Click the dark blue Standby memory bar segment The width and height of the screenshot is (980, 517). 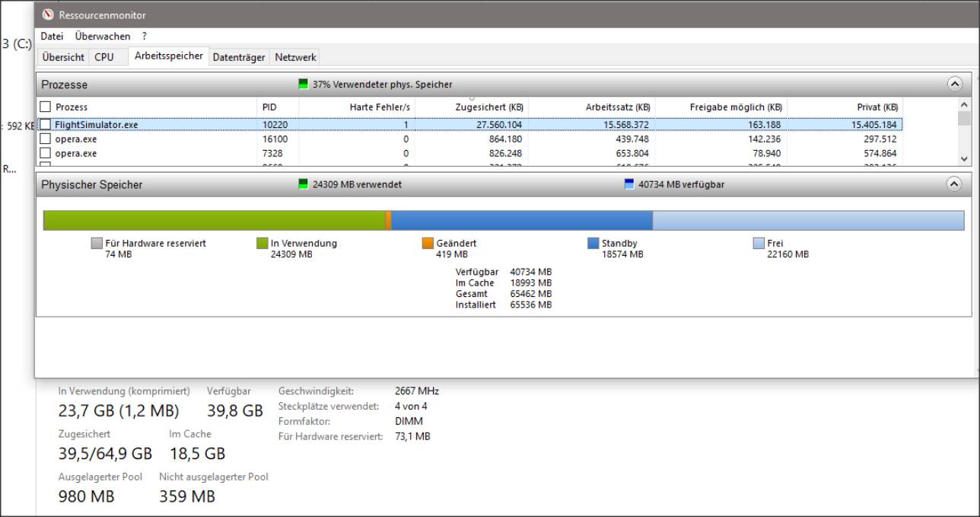tap(522, 220)
